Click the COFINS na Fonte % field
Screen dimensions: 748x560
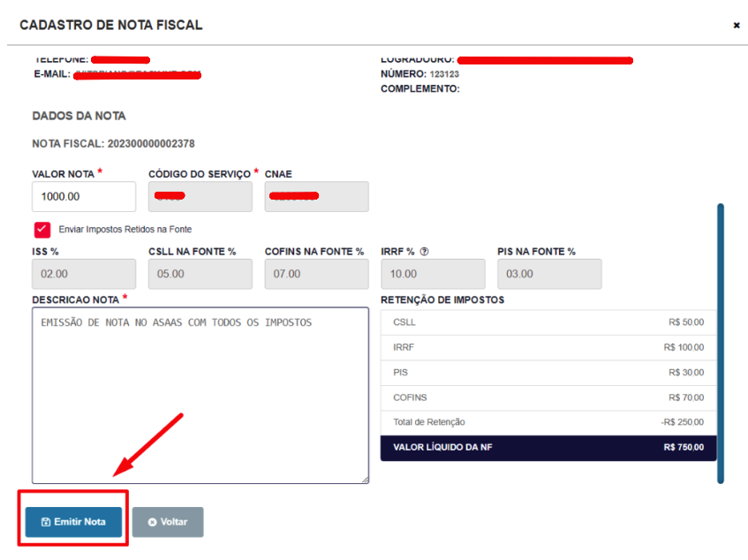[x=317, y=274]
